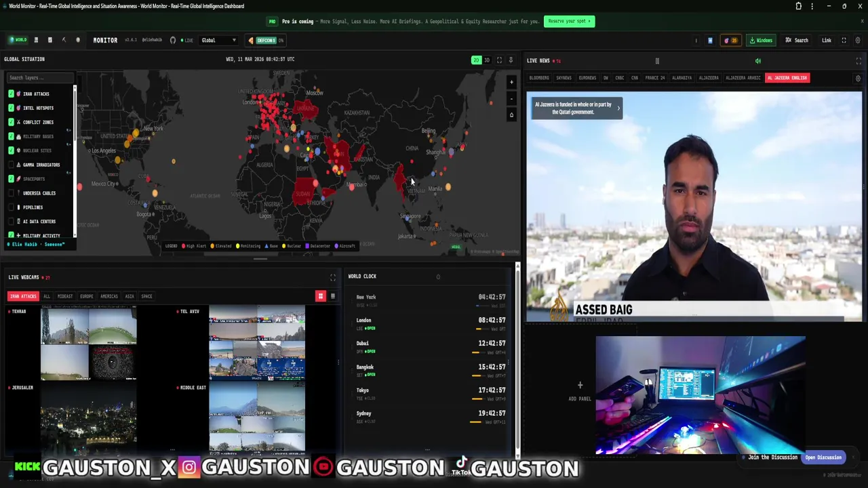Click the Link button
Viewport: 868px width, 488px height.
tap(827, 40)
